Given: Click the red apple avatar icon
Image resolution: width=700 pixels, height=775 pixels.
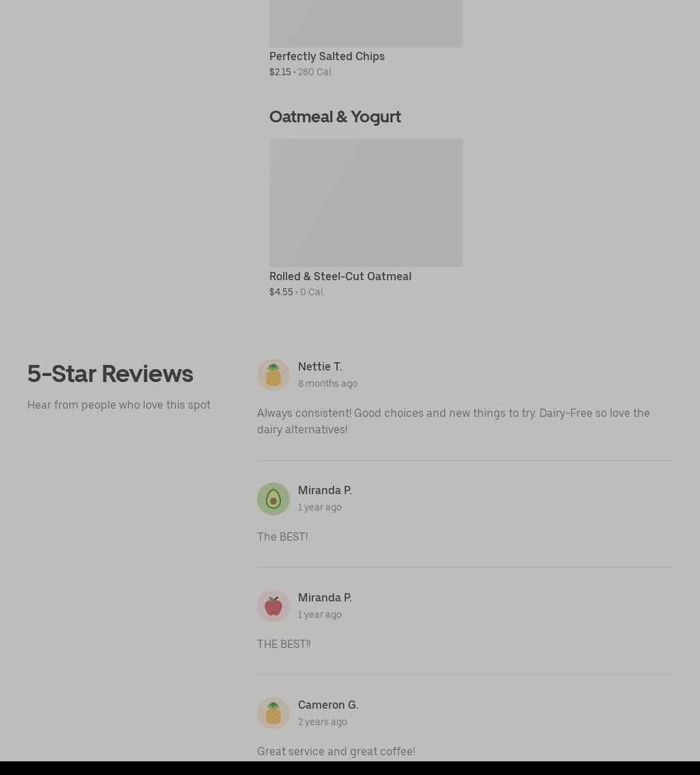Looking at the screenshot, I should 273,606.
